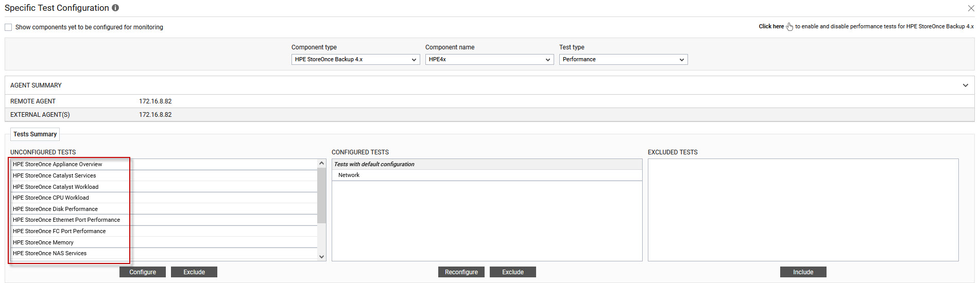Image resolution: width=980 pixels, height=283 pixels.
Task: Enable Show components yet to be configured checkbox
Action: pos(8,27)
